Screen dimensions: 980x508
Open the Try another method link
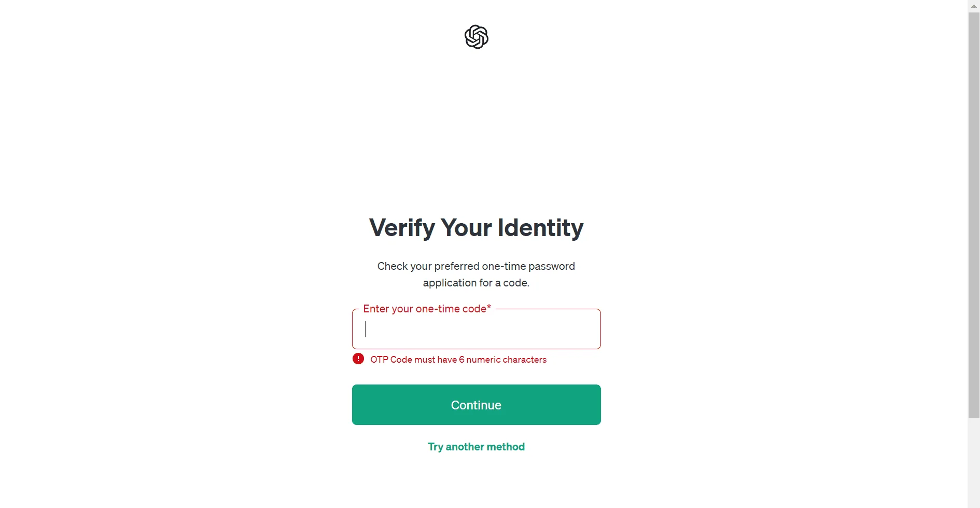pos(476,447)
